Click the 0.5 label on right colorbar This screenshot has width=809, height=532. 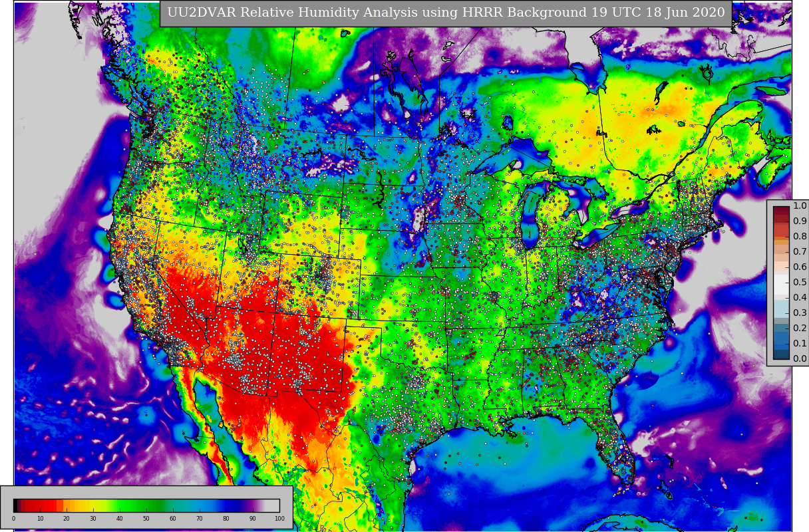[800, 283]
